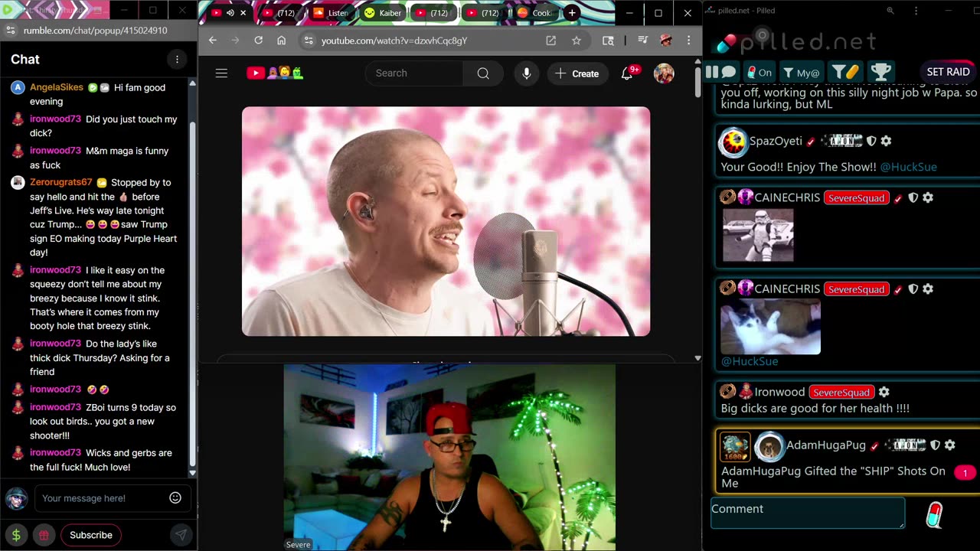Open the browser profile avatar
The width and height of the screenshot is (980, 551).
(x=665, y=41)
